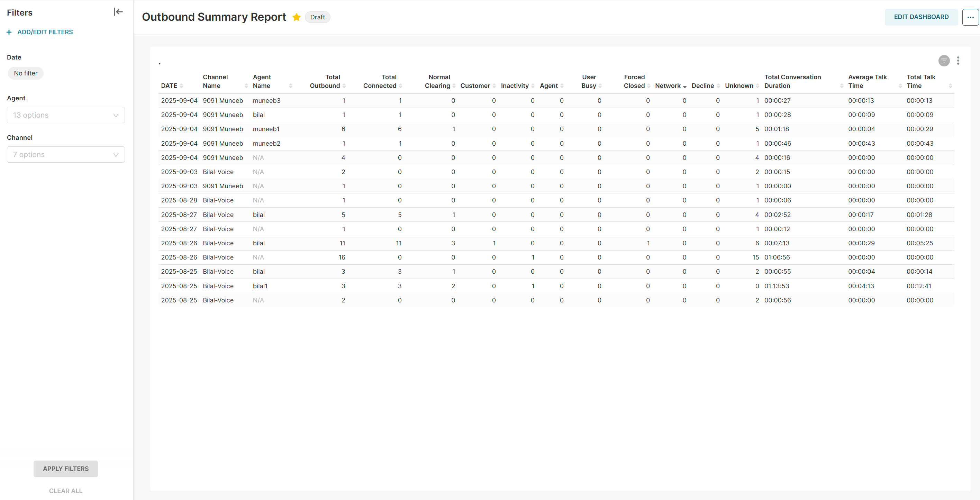Open the Date filter No filter selector
The height and width of the screenshot is (500, 980).
[26, 73]
